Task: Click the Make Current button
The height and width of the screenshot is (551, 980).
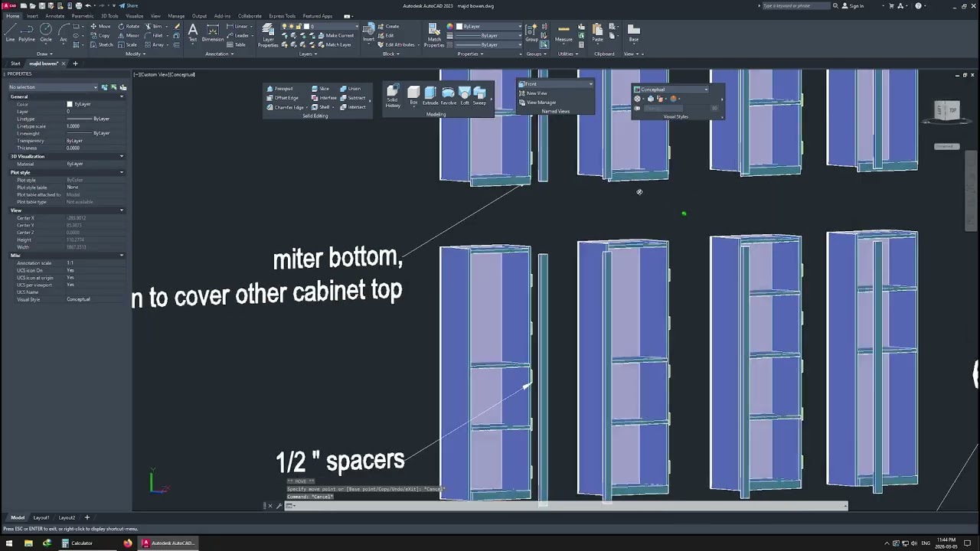Action: pyautogui.click(x=335, y=35)
